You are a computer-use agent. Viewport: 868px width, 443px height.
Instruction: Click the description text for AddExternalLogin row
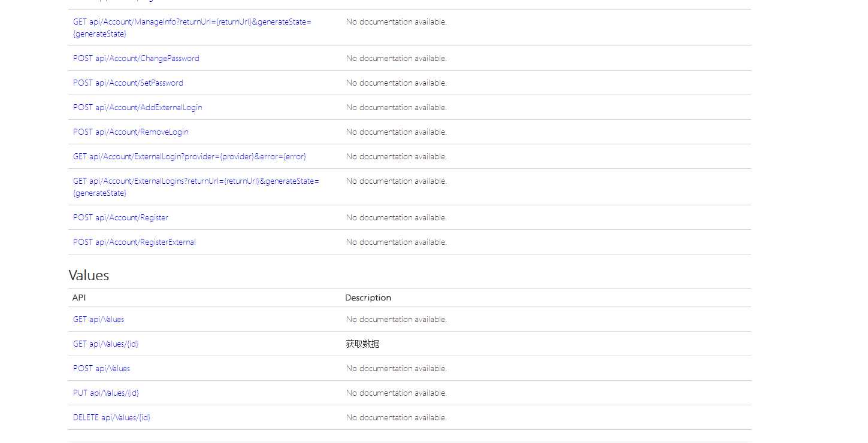[396, 107]
